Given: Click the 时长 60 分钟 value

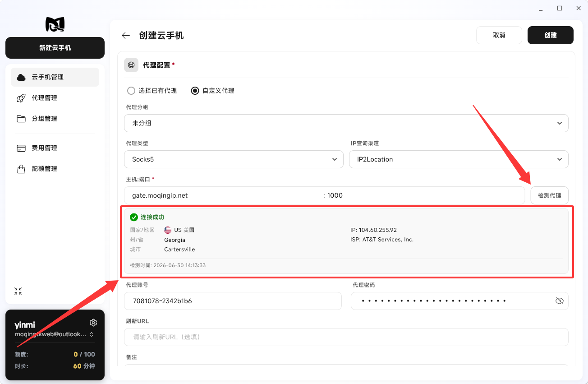Looking at the screenshot, I should (84, 366).
